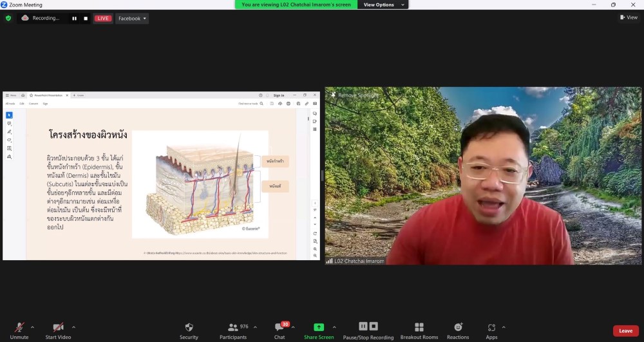Change layout with the View button
644x342 pixels.
(x=629, y=17)
